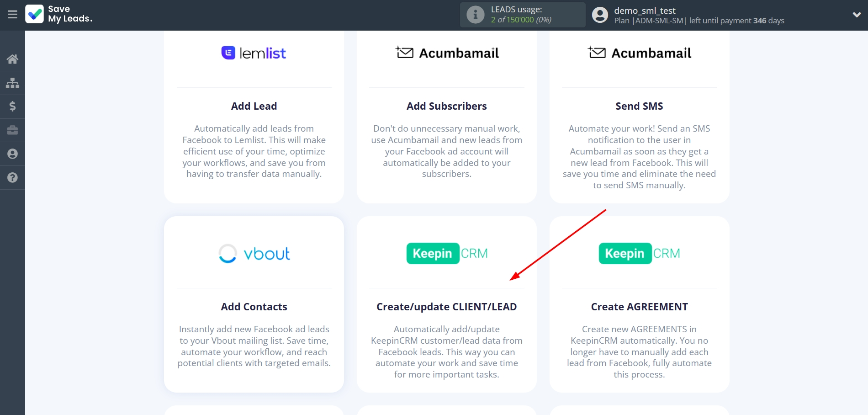The height and width of the screenshot is (415, 868).
Task: Open the hamburger menu icon
Action: click(x=12, y=15)
